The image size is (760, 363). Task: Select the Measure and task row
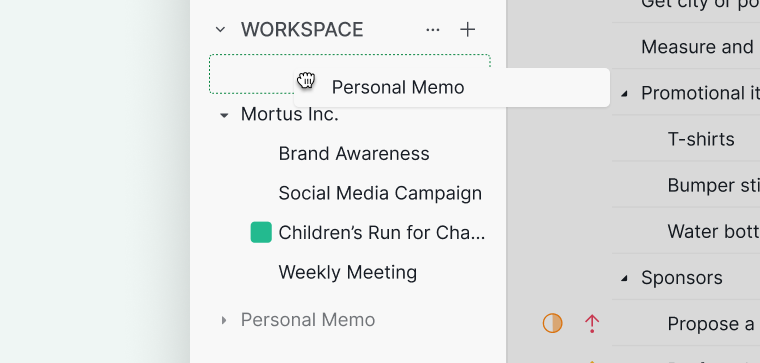pos(686,47)
